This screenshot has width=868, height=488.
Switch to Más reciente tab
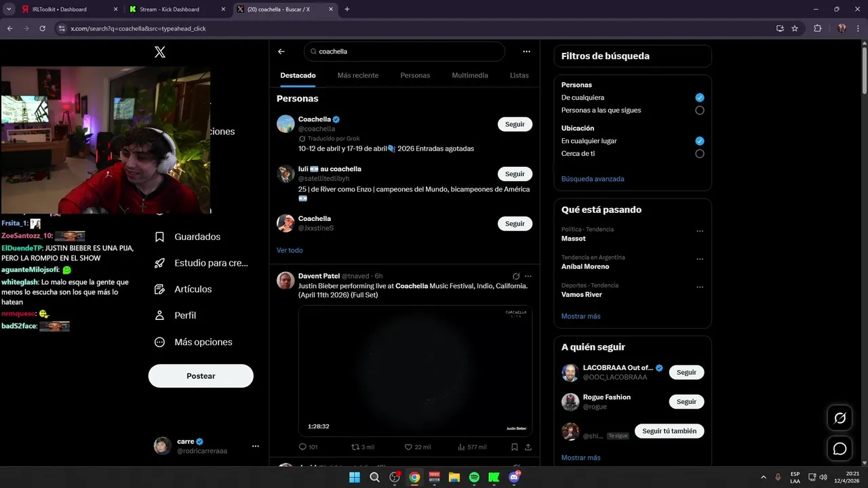(358, 75)
